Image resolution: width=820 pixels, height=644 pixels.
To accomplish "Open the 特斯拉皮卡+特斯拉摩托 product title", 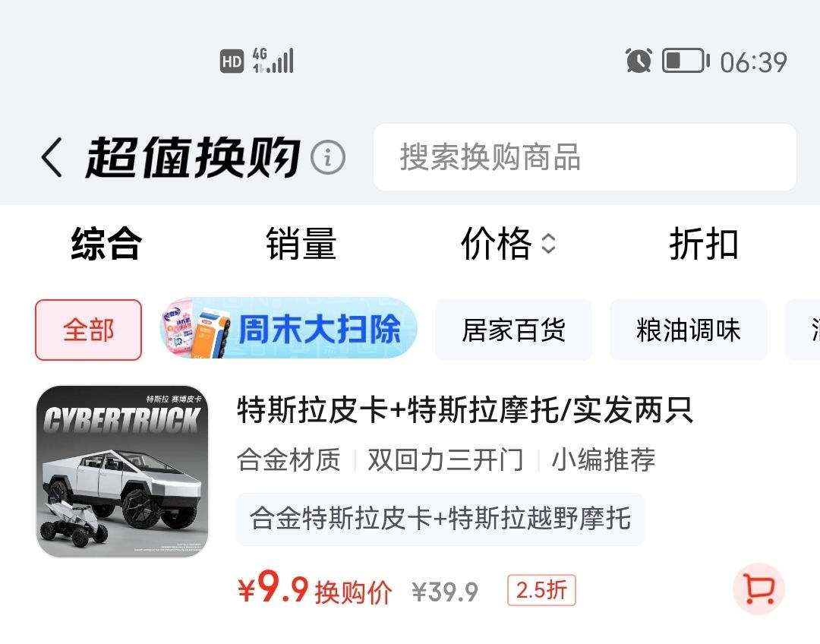I will pos(465,409).
